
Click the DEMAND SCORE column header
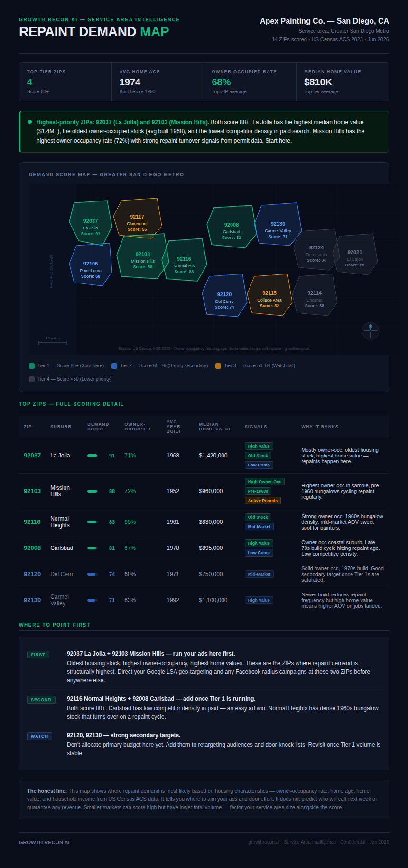(98, 427)
